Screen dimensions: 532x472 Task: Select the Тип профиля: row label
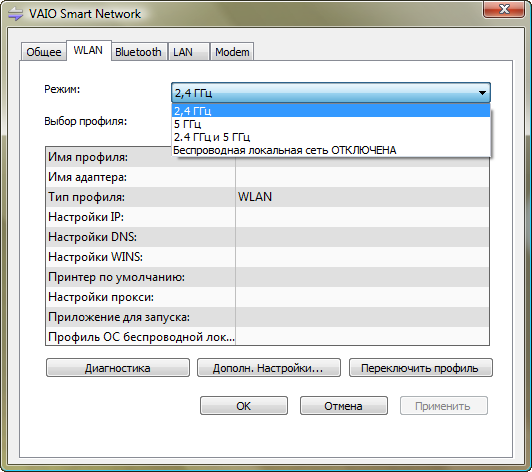pos(87,197)
